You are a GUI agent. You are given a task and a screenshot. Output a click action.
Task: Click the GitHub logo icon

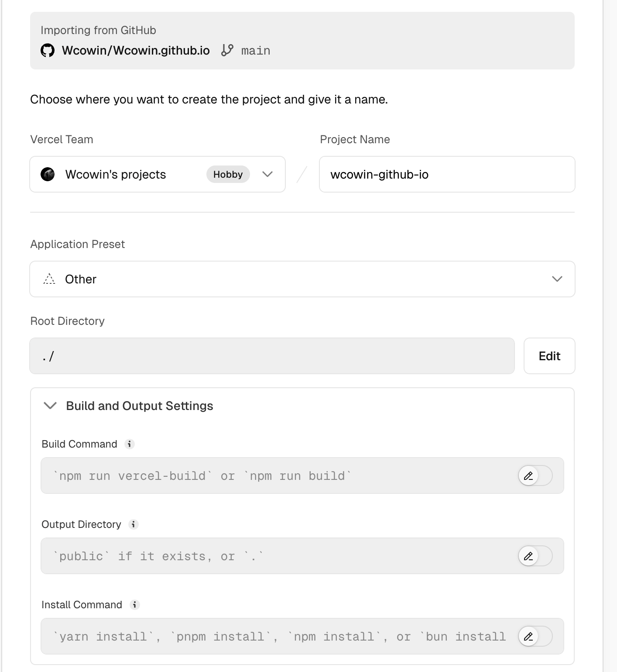[x=48, y=51]
